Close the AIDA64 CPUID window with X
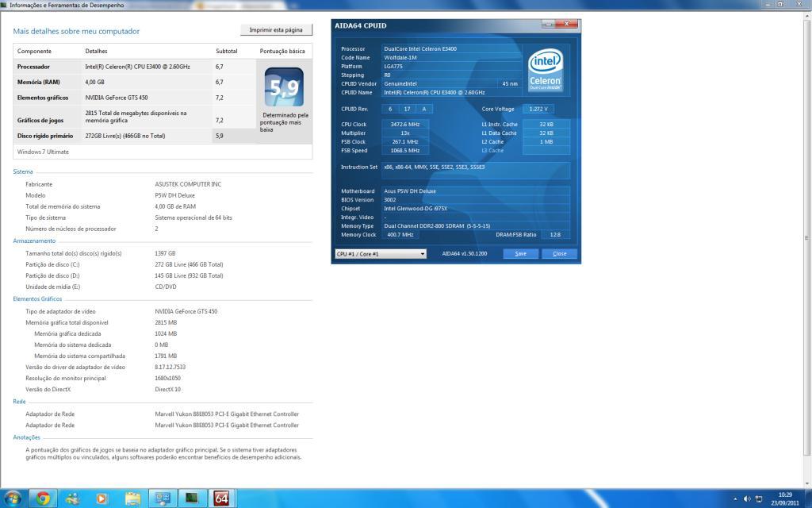Screen dimensions: 812x508 coord(567,24)
